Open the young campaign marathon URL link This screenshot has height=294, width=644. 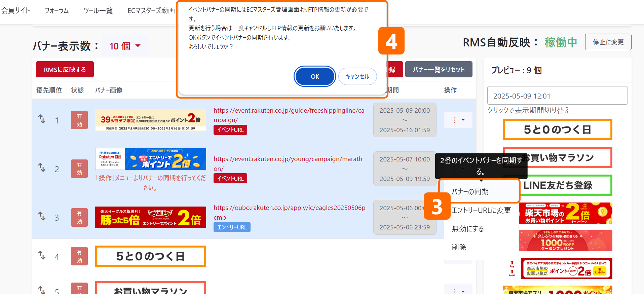[288, 163]
